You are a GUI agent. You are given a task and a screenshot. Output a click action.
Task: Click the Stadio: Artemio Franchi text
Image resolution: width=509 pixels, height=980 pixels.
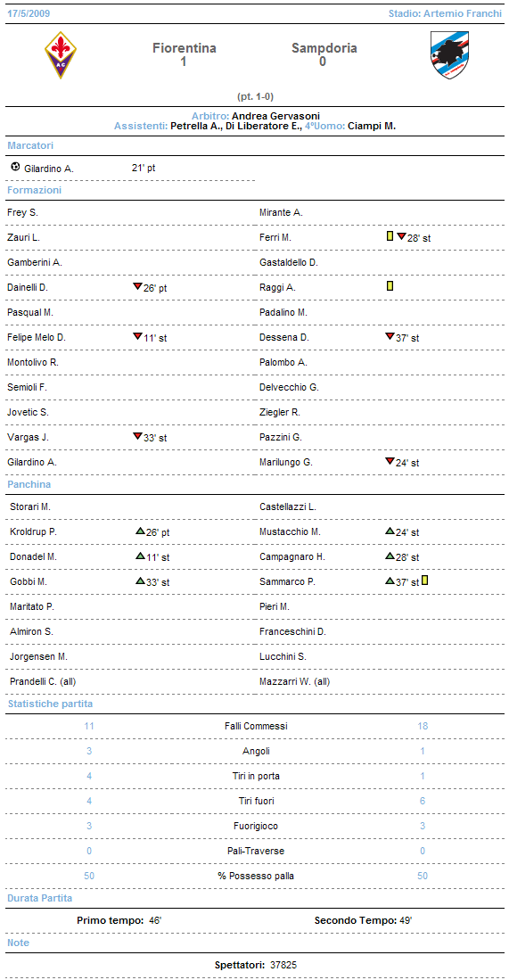[x=445, y=13]
